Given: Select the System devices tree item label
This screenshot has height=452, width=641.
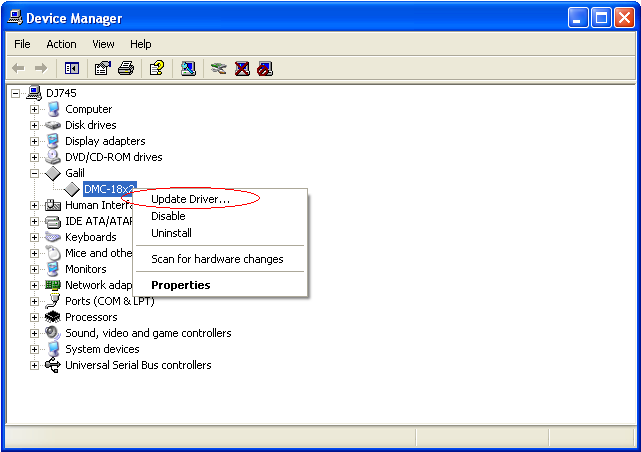Looking at the screenshot, I should point(102,349).
